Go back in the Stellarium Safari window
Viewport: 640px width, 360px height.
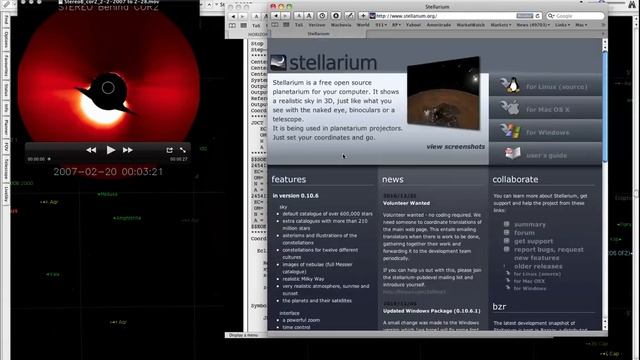click(x=276, y=16)
